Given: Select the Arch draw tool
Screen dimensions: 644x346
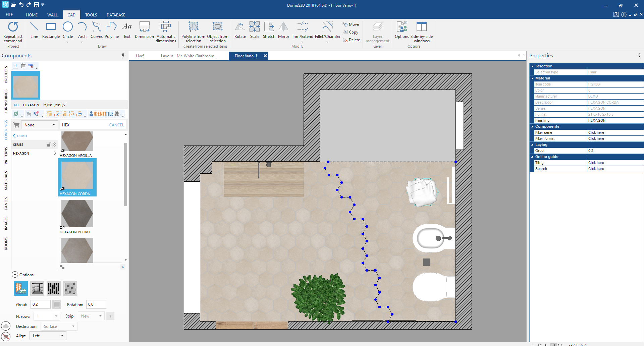Looking at the screenshot, I should tap(82, 30).
